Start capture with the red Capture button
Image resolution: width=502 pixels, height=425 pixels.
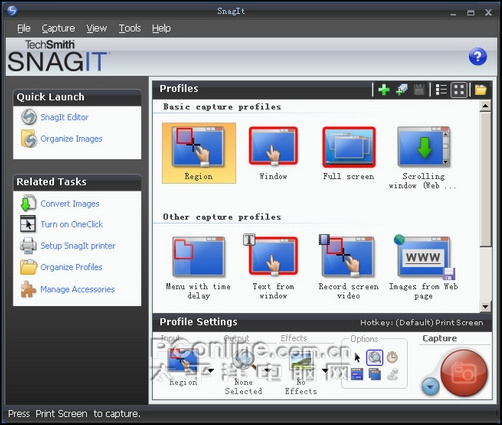pos(463,373)
